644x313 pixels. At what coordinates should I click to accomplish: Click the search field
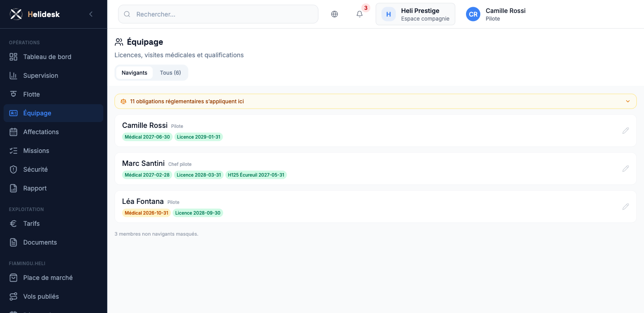(218, 14)
